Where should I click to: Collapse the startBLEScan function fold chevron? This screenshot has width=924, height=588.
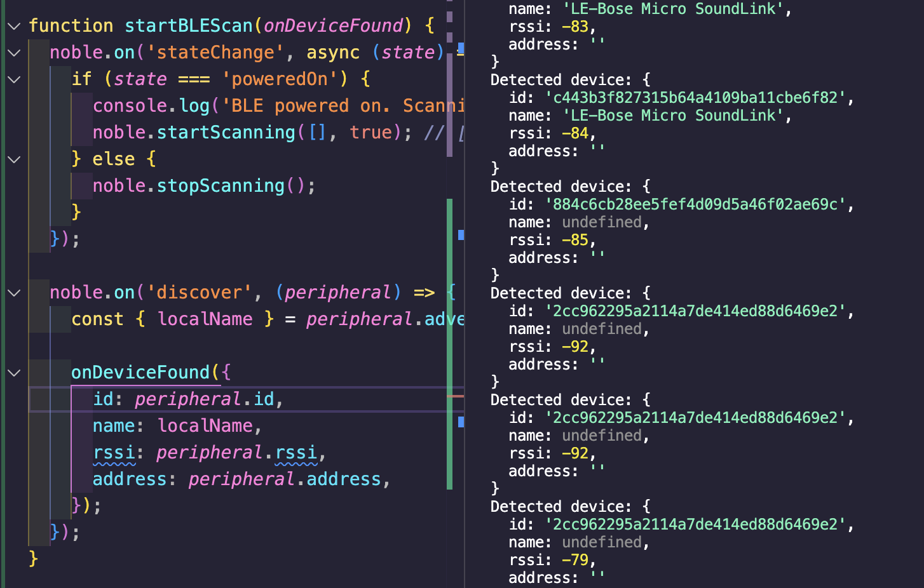point(14,26)
